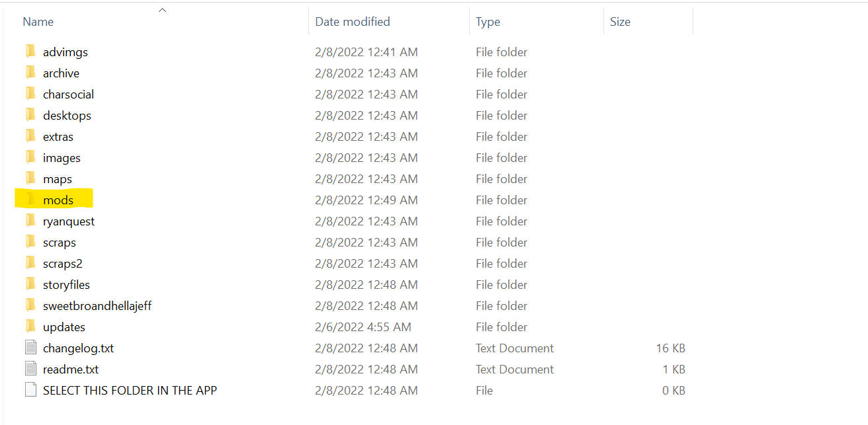
Task: Click the storyfiles folder icon
Action: coord(30,284)
